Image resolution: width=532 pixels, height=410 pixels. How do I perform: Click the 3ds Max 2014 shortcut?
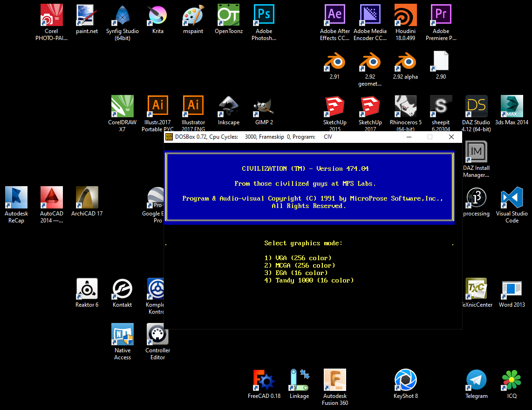point(512,107)
